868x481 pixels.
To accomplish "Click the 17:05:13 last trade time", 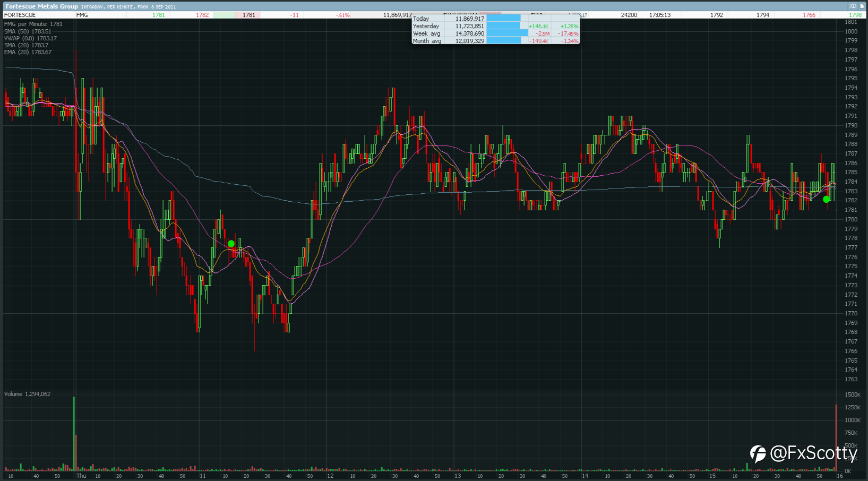I will [x=660, y=15].
